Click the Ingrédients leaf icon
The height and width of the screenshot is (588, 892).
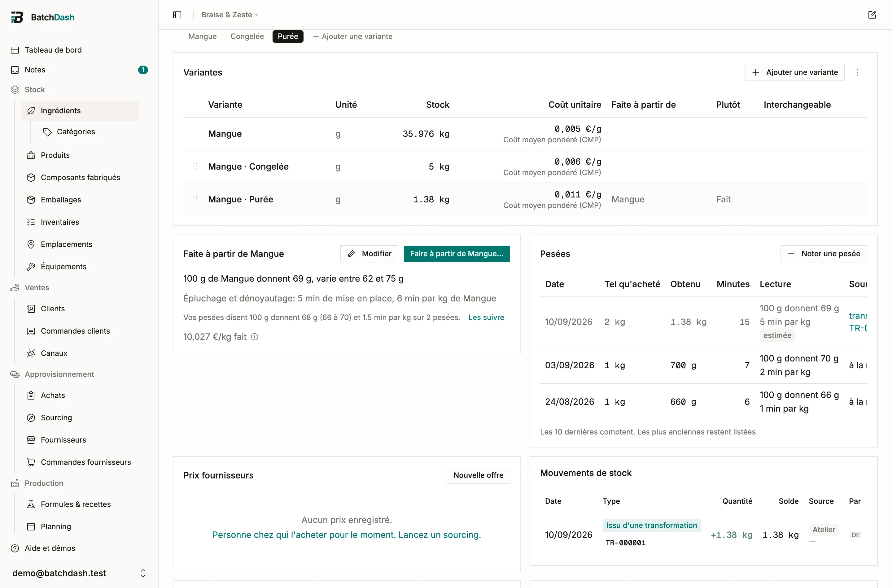coord(31,110)
